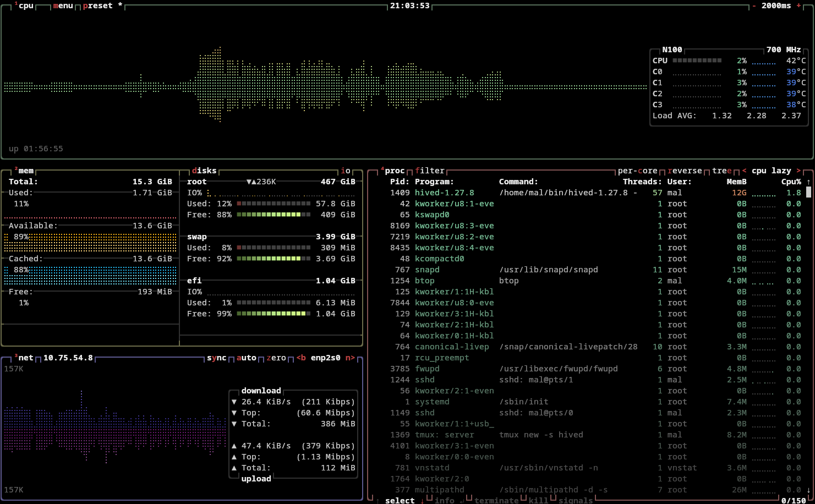
Task: Switch to next network interface with n>
Action: (350, 358)
